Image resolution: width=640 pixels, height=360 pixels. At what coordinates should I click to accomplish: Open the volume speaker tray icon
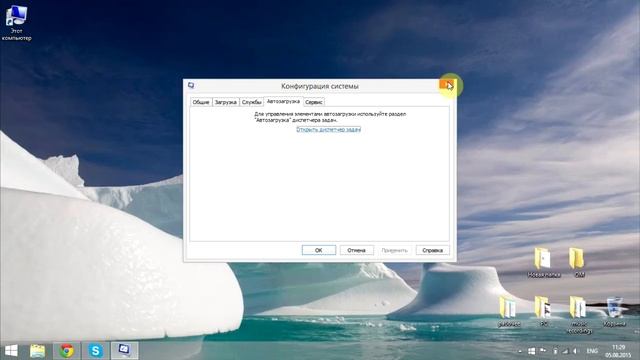[576, 351]
